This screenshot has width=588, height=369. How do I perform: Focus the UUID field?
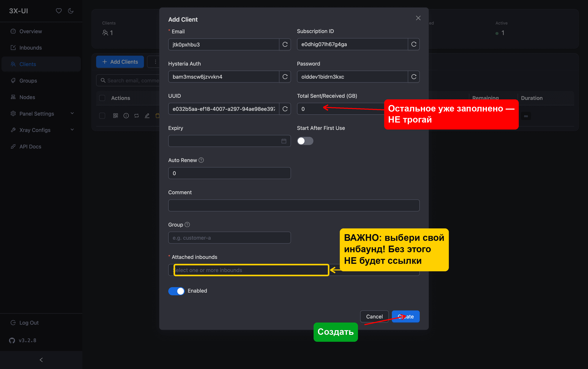[224, 109]
